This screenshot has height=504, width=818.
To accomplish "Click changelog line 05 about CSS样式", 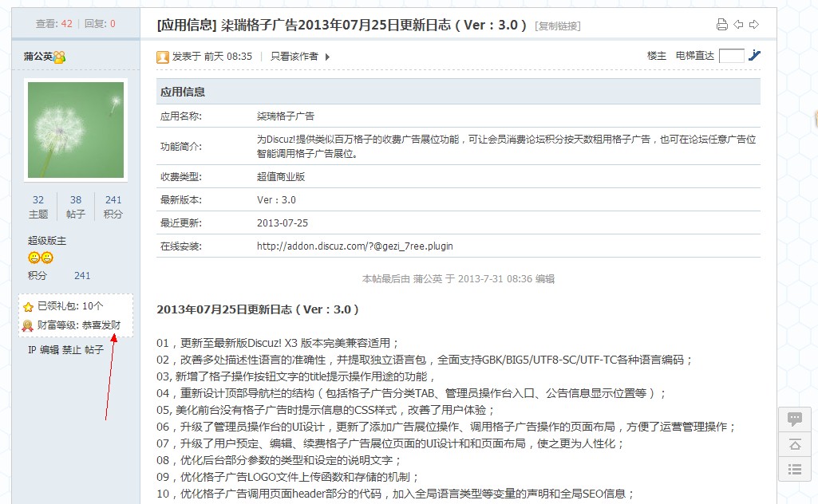I will click(326, 410).
